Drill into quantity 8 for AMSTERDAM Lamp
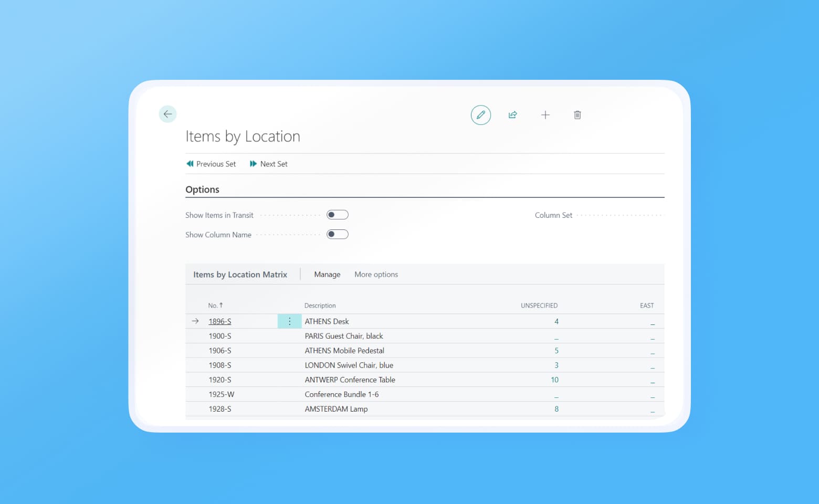This screenshot has height=504, width=819. 556,409
